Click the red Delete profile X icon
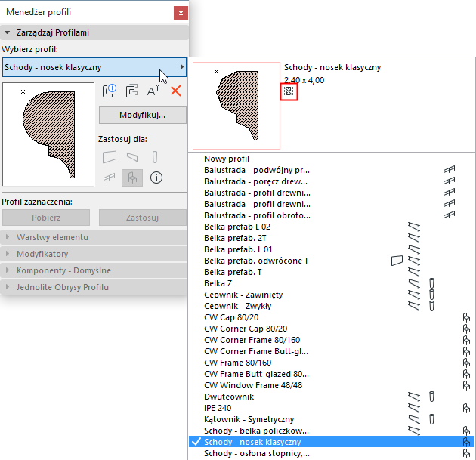The height and width of the screenshot is (460, 476). point(176,91)
